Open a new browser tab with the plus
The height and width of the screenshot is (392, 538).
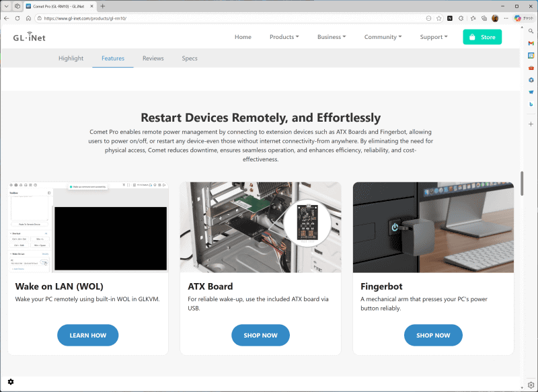pos(103,6)
